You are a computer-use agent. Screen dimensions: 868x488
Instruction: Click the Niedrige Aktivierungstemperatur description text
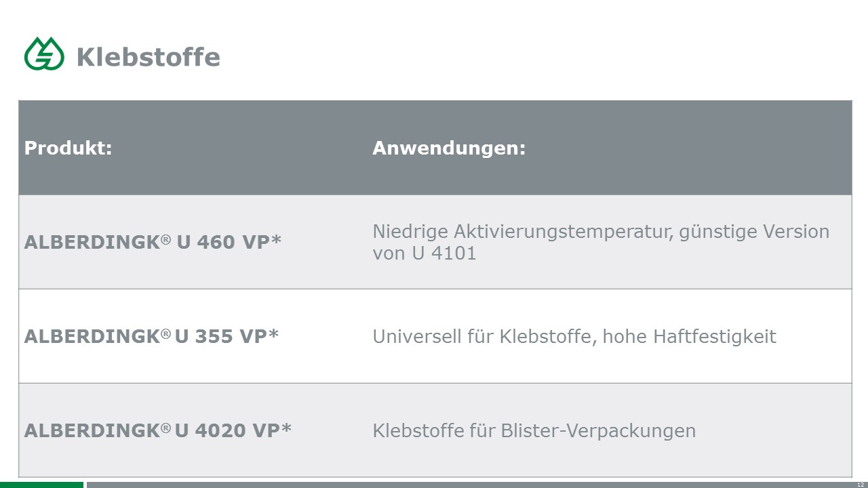coord(601,242)
